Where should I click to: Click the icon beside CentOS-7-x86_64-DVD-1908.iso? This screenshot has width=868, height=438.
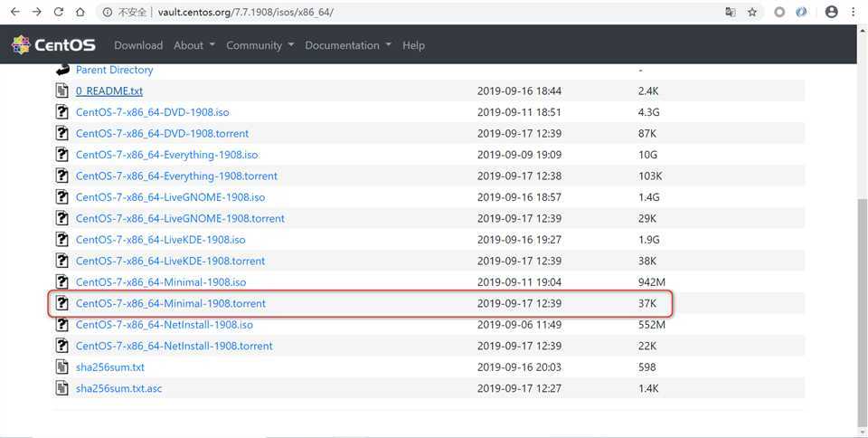click(62, 112)
